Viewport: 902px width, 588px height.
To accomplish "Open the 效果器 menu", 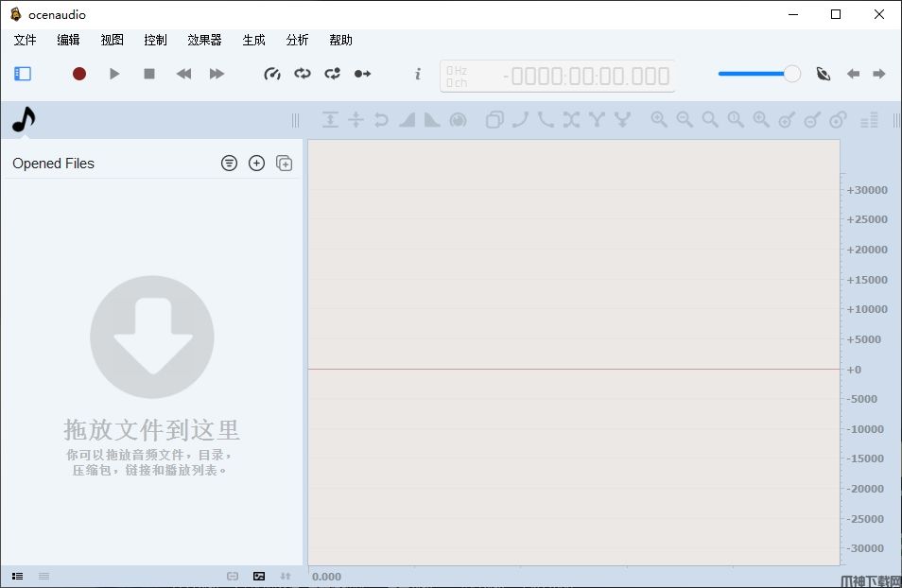I will [x=204, y=40].
